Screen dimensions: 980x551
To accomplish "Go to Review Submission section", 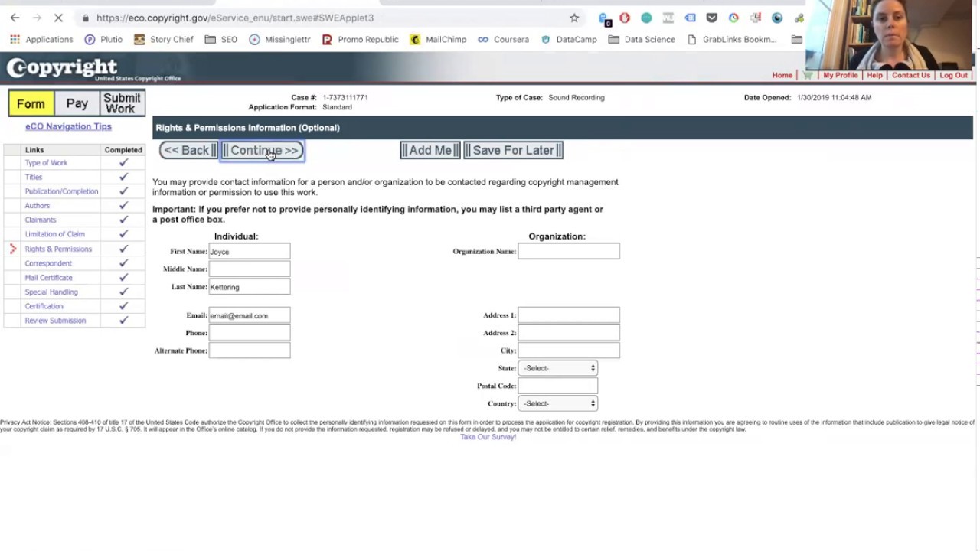I will [55, 321].
